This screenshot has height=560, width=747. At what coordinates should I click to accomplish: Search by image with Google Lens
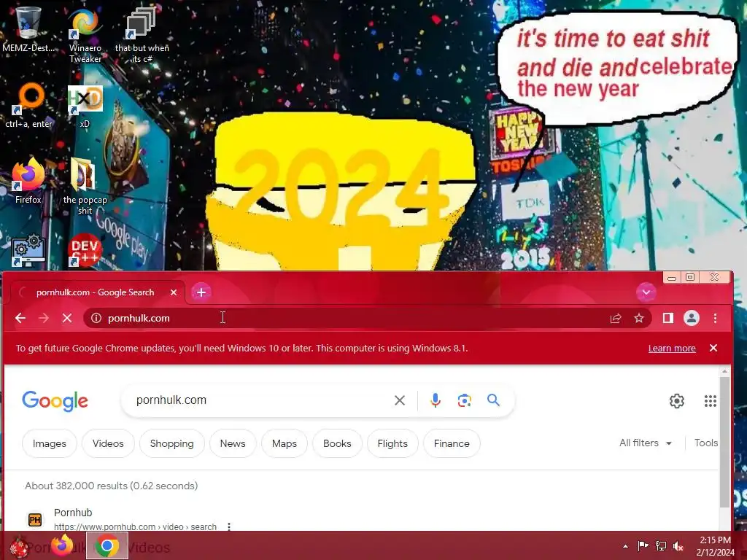click(x=465, y=400)
